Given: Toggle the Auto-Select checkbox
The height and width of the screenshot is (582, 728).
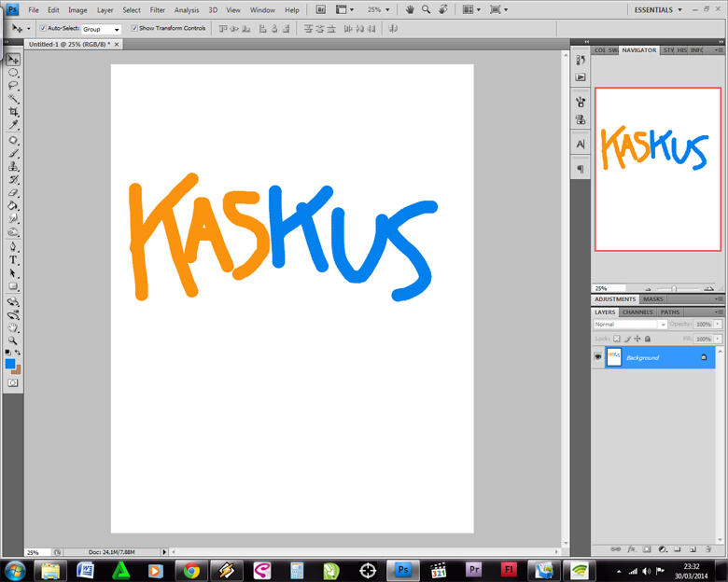Looking at the screenshot, I should (x=43, y=28).
